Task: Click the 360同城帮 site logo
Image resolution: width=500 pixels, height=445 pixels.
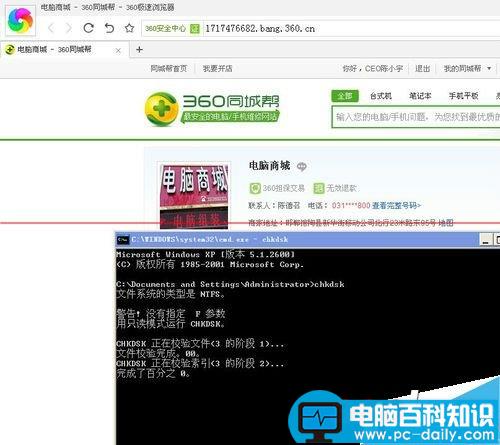Action: (x=212, y=109)
